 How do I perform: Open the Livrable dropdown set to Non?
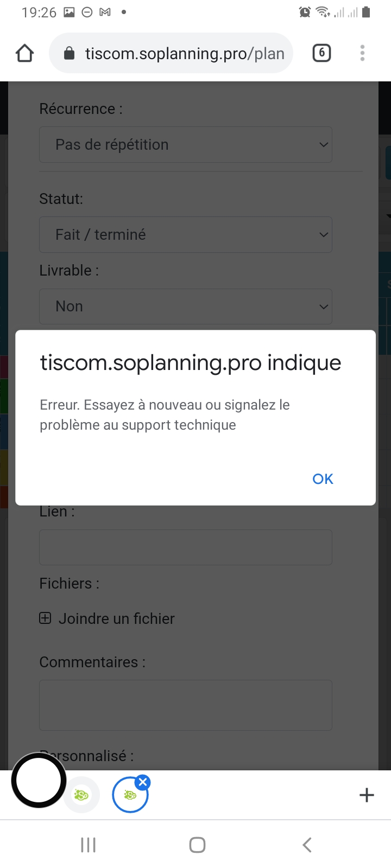186,307
